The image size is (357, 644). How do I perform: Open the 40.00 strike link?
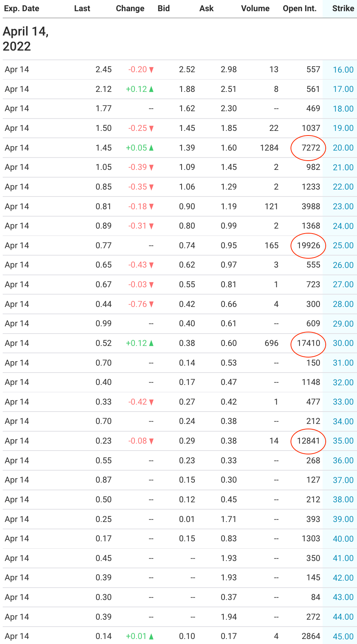(343, 539)
